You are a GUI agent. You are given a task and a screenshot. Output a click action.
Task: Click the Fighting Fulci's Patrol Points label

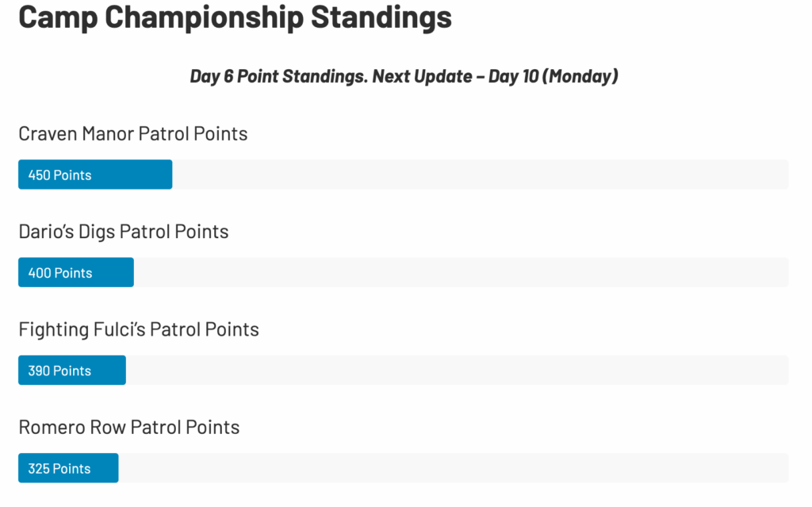point(139,330)
